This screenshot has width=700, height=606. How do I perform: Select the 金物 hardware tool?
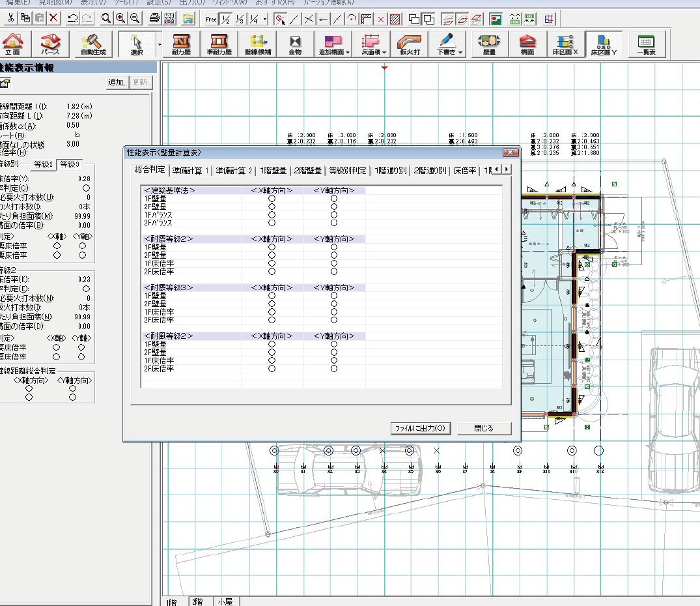[295, 44]
